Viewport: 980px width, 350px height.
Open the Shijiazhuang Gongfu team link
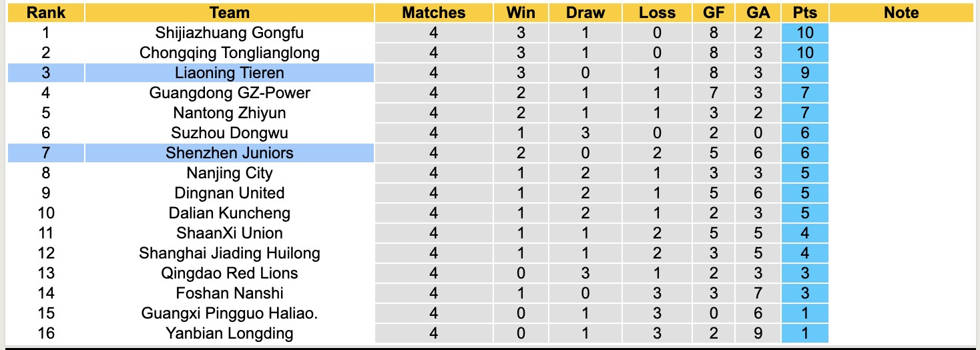(x=230, y=33)
